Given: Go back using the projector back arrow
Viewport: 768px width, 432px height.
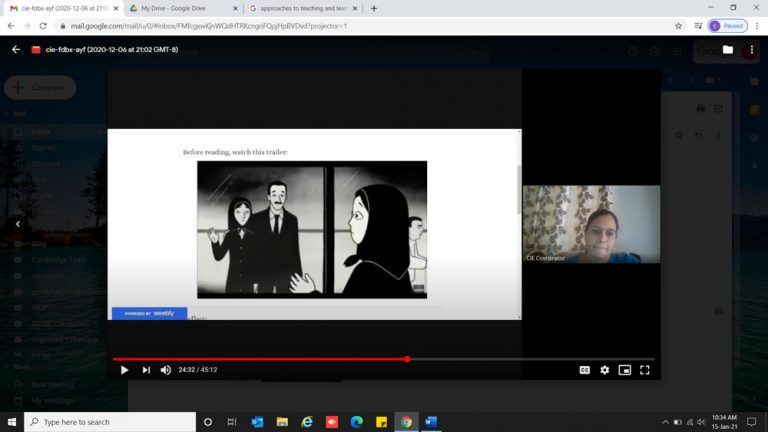Looking at the screenshot, I should (x=16, y=49).
